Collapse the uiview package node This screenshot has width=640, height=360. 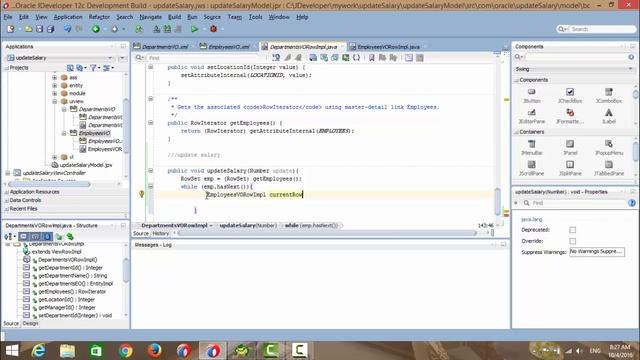pos(55,101)
